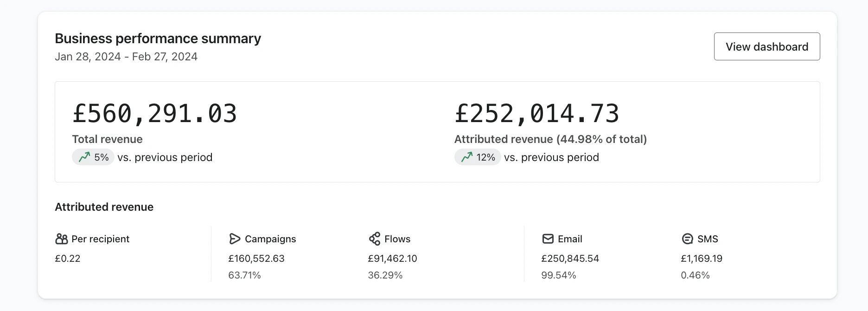Click the Per recipient people icon
This screenshot has height=311, width=868.
point(62,239)
